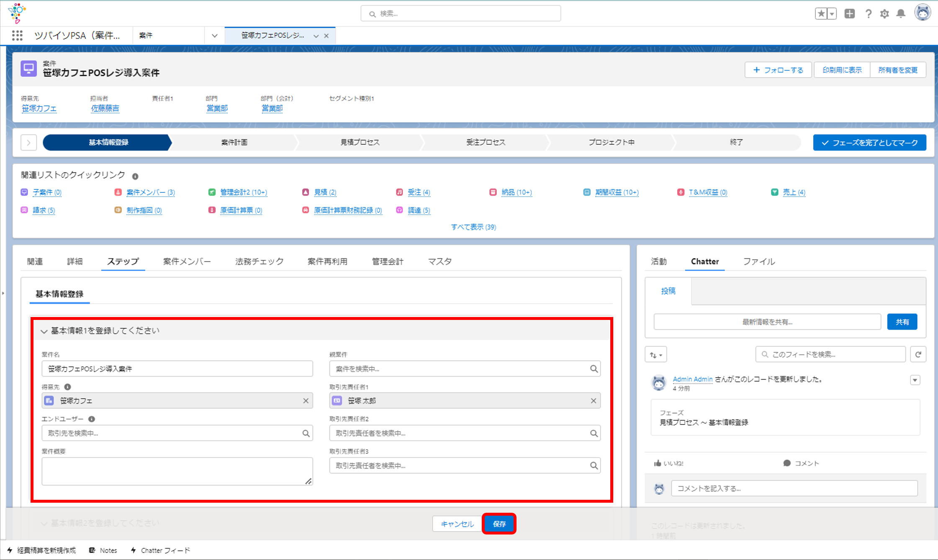Clear the 笹塚 太郎 contact selection
Image resolution: width=938 pixels, height=560 pixels.
click(x=594, y=401)
